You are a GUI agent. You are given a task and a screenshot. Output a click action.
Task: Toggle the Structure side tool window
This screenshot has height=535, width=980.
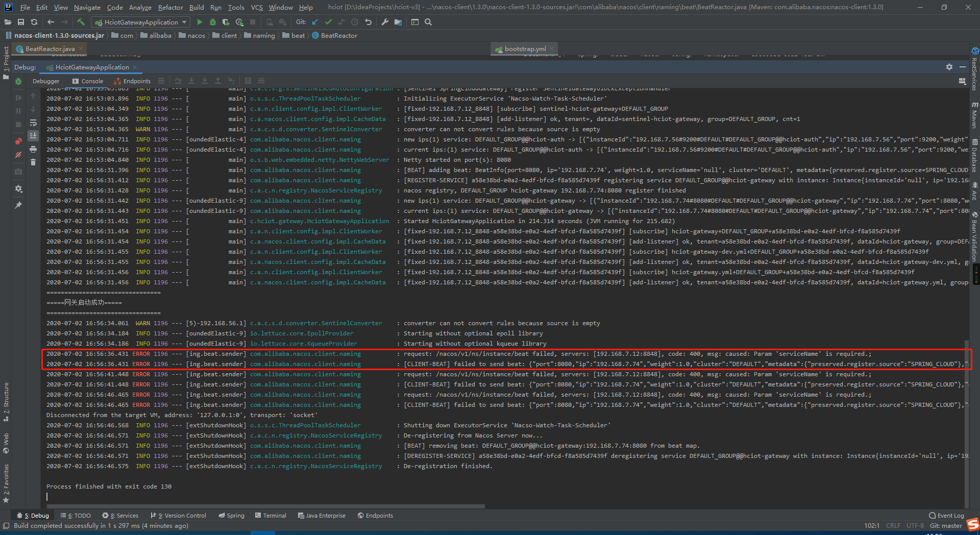[x=6, y=402]
